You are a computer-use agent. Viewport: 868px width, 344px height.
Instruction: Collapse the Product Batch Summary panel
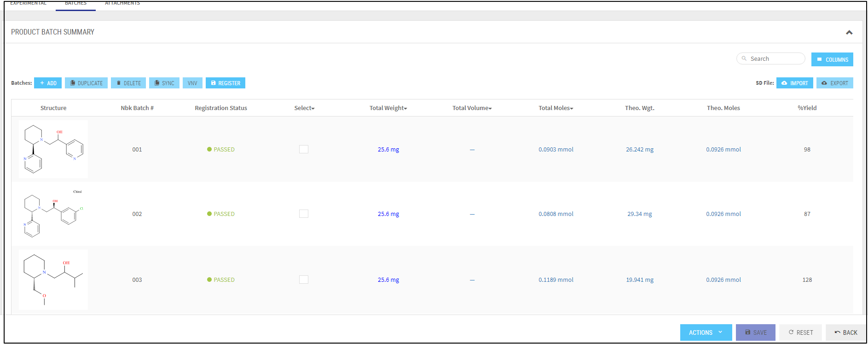849,32
